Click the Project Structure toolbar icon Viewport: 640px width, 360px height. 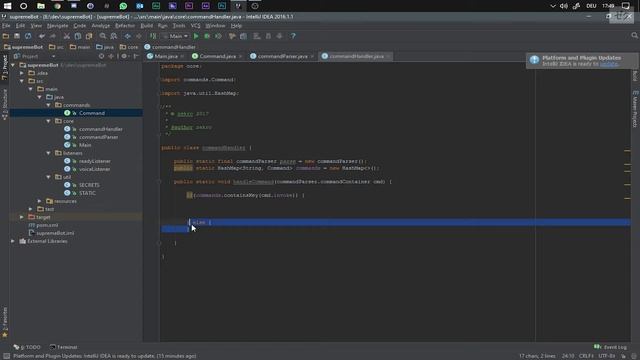(x=243, y=36)
